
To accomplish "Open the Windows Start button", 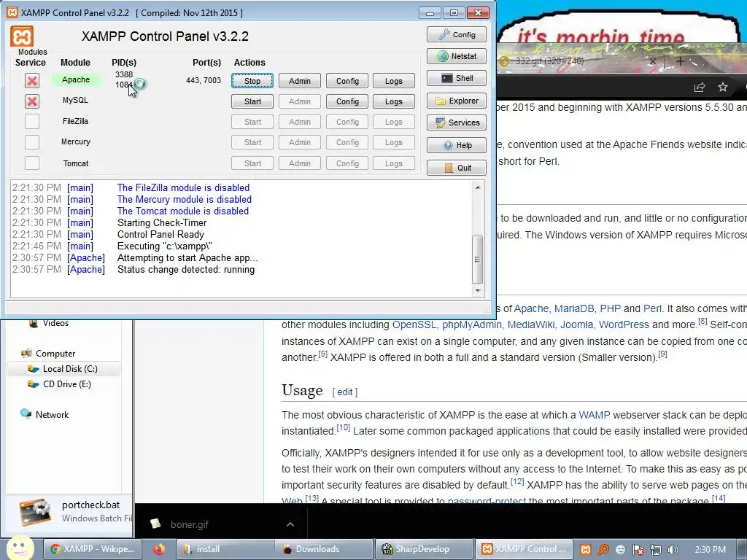I will click(x=20, y=548).
